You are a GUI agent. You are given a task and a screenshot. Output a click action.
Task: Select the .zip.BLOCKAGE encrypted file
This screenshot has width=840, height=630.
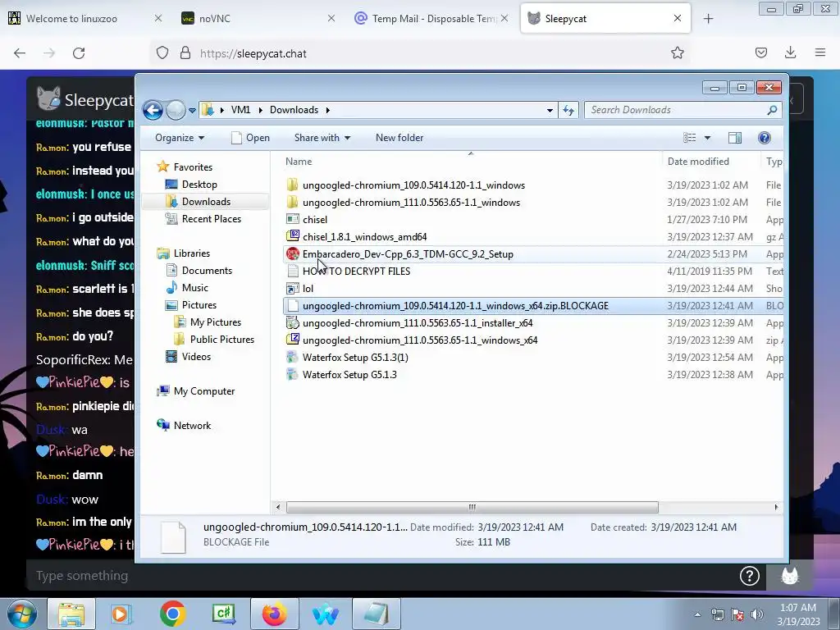point(455,306)
